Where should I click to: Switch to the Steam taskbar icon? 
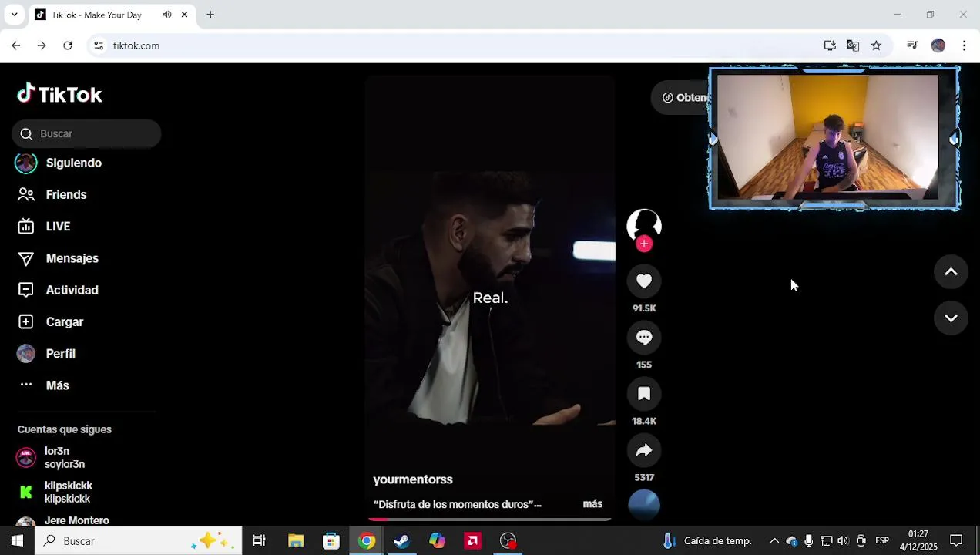tap(401, 541)
